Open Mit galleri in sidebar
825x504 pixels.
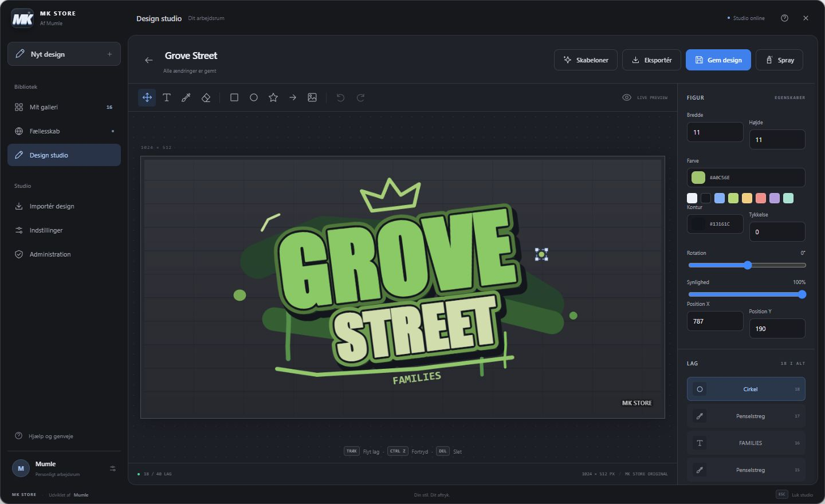64,107
